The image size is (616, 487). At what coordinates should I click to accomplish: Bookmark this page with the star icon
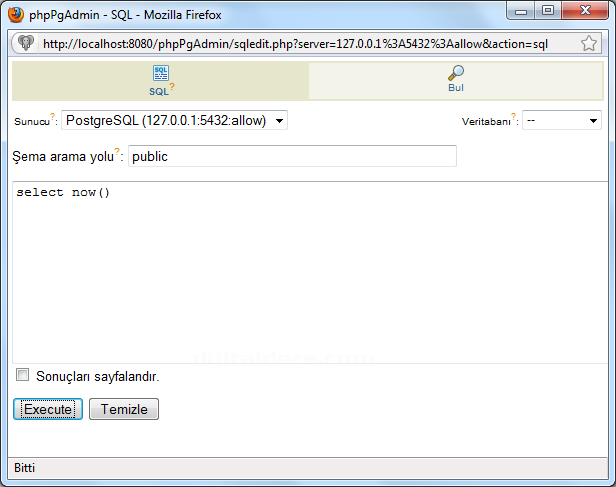[588, 43]
